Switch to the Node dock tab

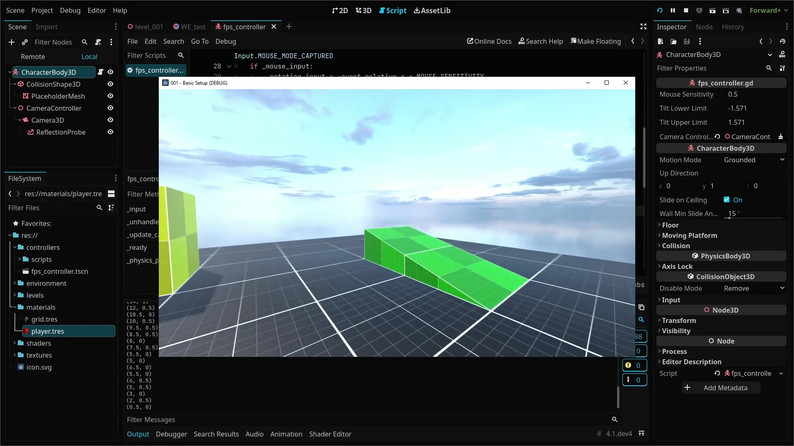pos(704,27)
